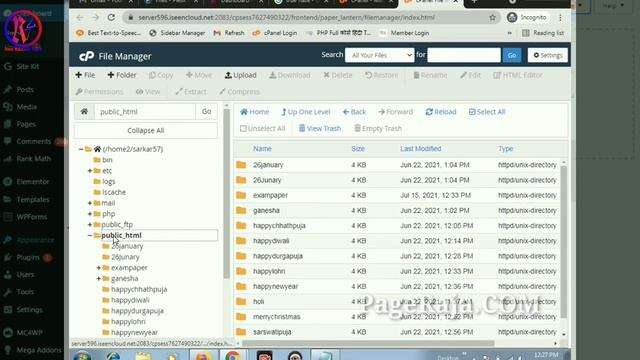The width and height of the screenshot is (640, 360).
Task: Sort files by Last Modified column
Action: 420,149
